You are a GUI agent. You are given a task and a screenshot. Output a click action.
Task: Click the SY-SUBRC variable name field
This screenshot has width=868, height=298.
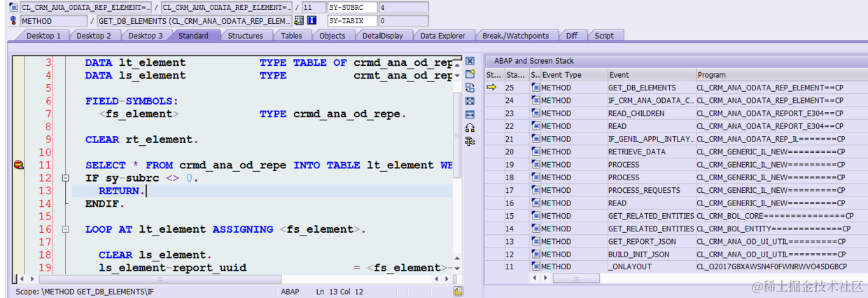tap(351, 8)
